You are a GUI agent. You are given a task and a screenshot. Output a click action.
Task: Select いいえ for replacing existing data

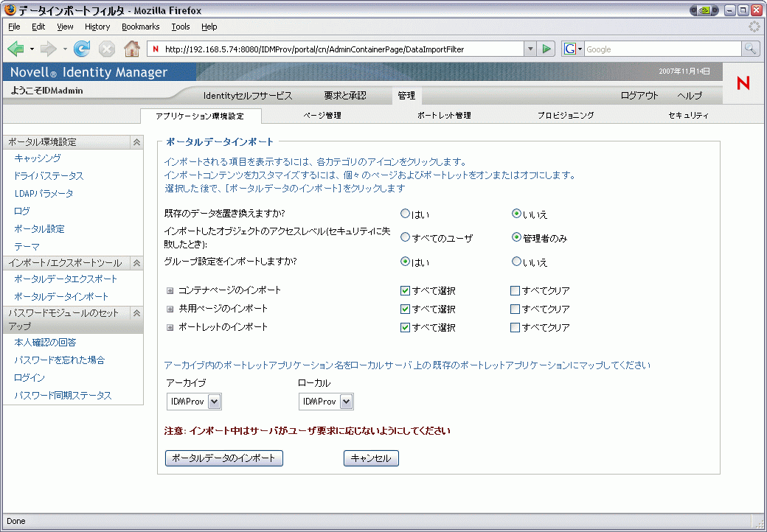pos(516,214)
